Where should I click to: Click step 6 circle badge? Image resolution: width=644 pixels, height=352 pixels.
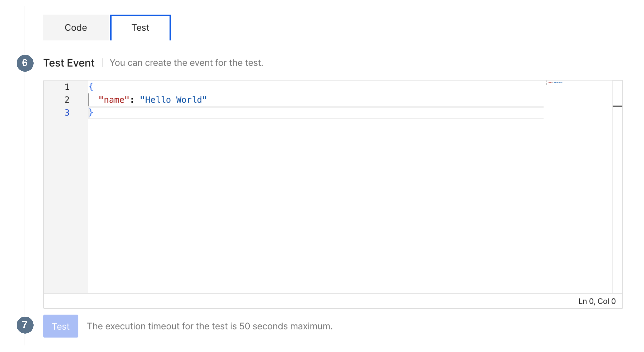[x=25, y=63]
